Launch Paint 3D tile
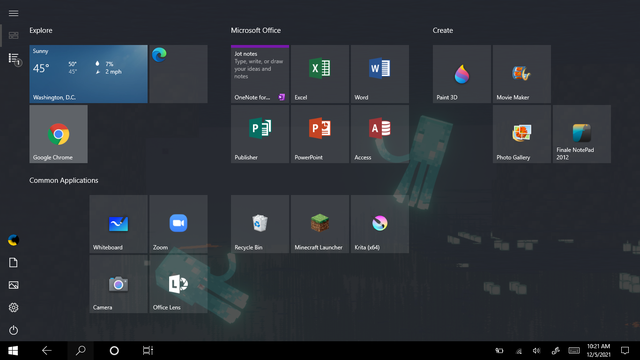The width and height of the screenshot is (640, 360). [462, 74]
